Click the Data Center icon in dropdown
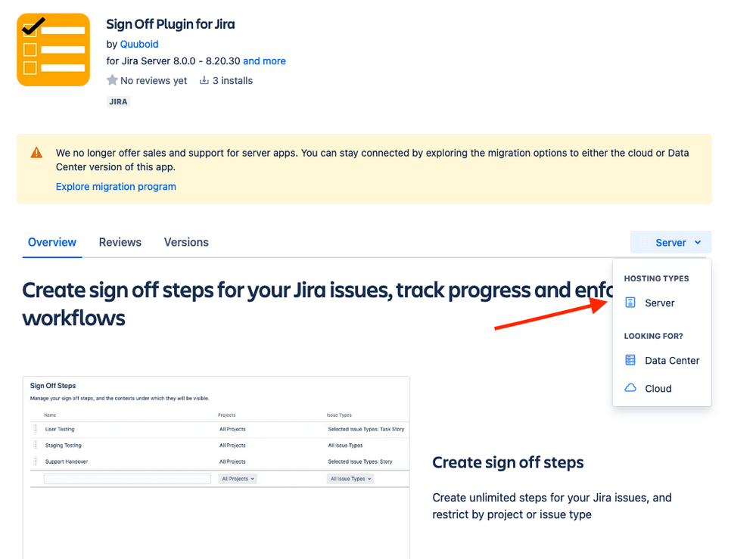The image size is (756, 559). 630,360
